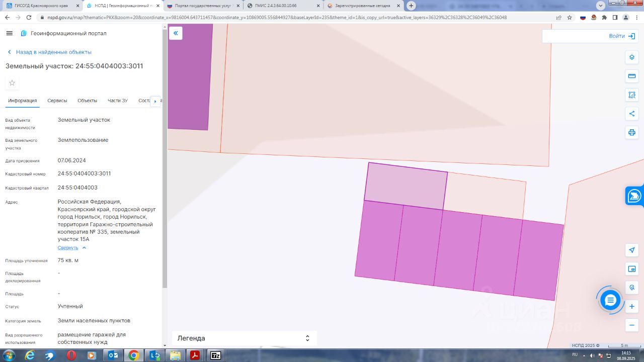Expand the Легенда legend panel
Image resolution: width=644 pixels, height=362 pixels.
click(244, 338)
